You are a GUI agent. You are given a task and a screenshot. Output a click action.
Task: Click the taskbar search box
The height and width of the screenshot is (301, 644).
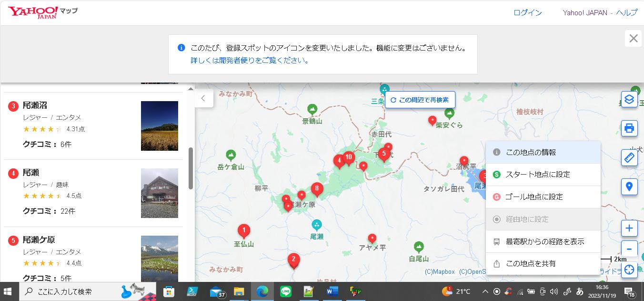pyautogui.click(x=88, y=291)
